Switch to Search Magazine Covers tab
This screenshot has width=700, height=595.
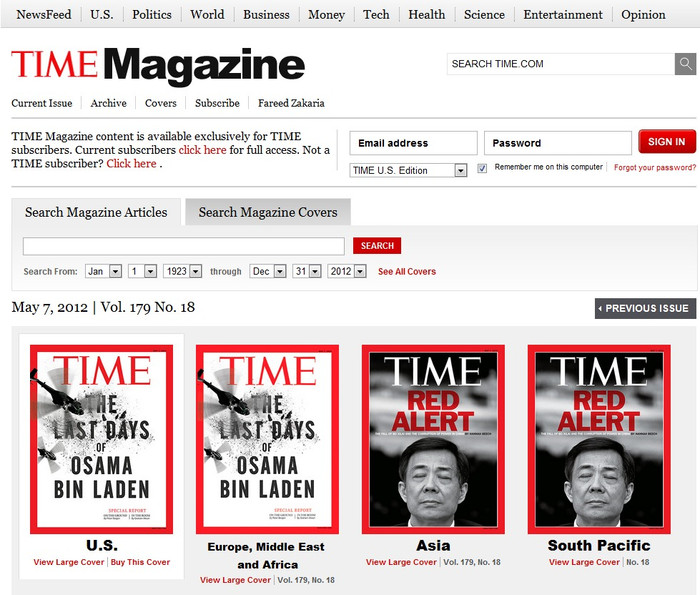[x=268, y=212]
